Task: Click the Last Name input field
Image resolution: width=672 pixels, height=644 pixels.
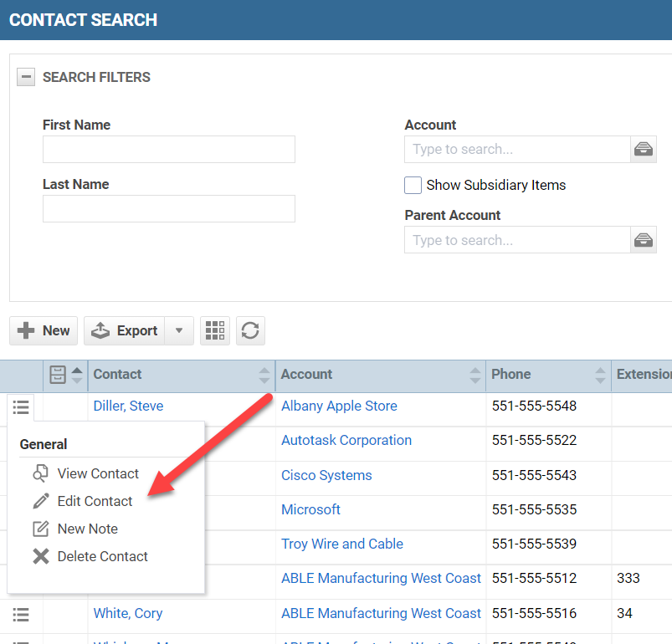Action: [x=169, y=208]
